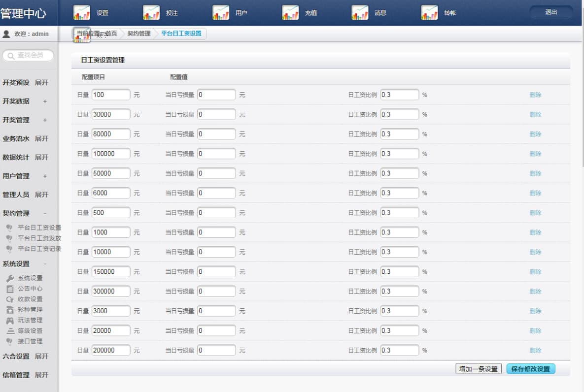Viewport: 584px width, 392px height.
Task: Open 系统设置 wrench icon in sidebar
Action: tap(10, 278)
